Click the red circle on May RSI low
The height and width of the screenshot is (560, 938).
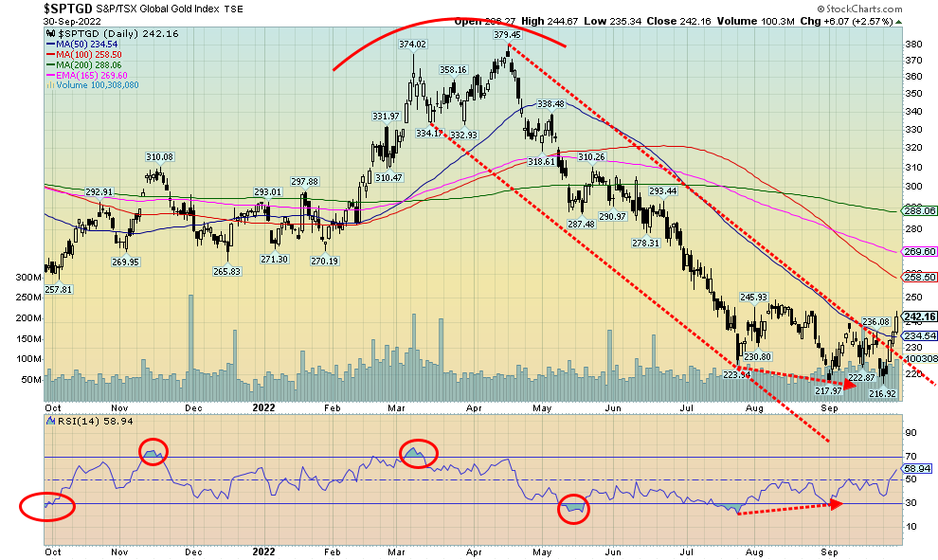(x=571, y=509)
